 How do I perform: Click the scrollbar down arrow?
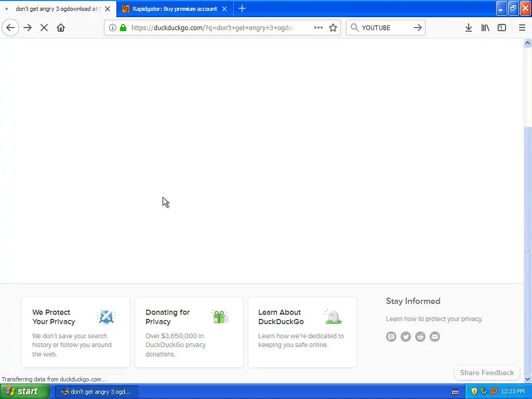[x=528, y=379]
